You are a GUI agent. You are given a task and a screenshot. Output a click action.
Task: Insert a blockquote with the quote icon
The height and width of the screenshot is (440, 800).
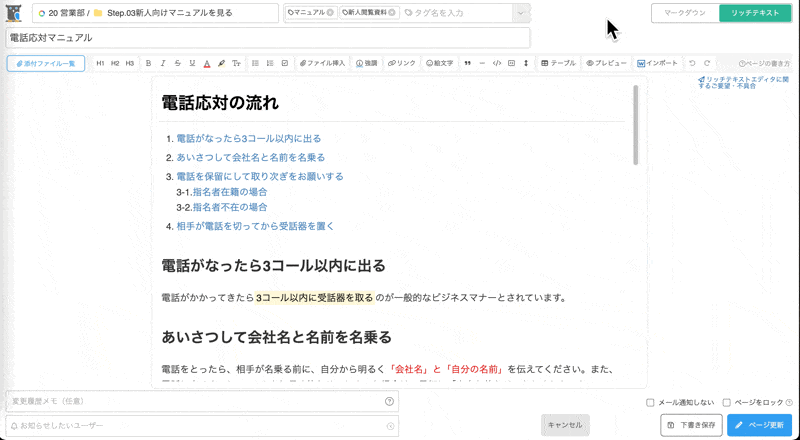point(467,63)
